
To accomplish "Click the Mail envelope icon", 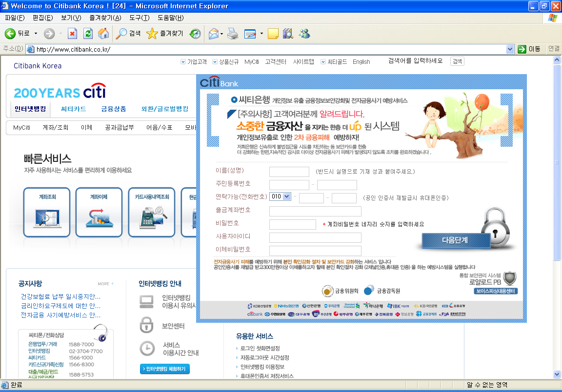I will point(214,34).
